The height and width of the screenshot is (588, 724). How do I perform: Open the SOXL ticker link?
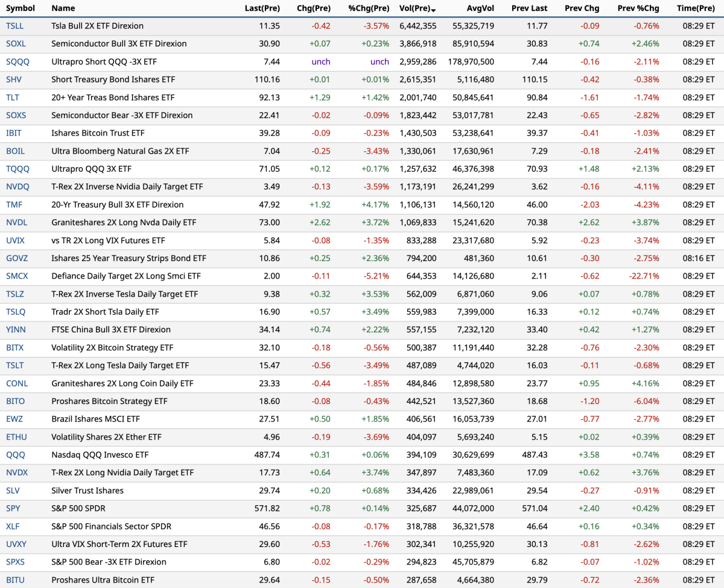[x=16, y=44]
